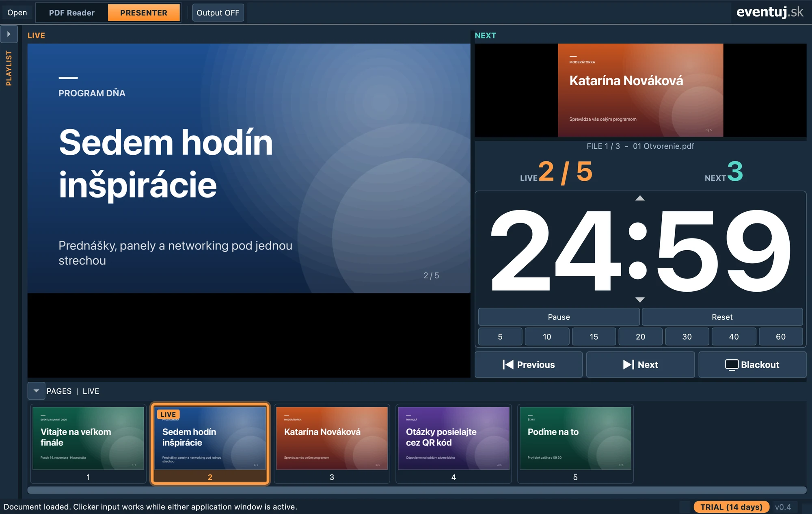
Task: Select page 4 thumbnail Otázky posielajte
Action: (454, 444)
